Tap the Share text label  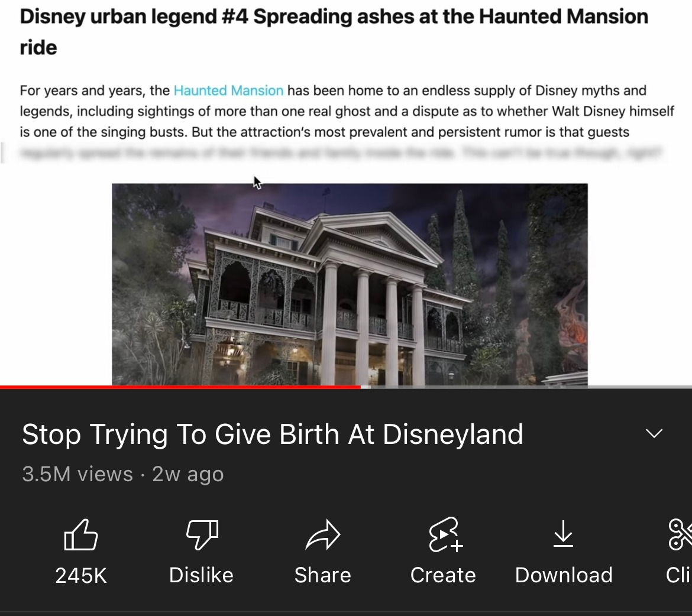(322, 575)
